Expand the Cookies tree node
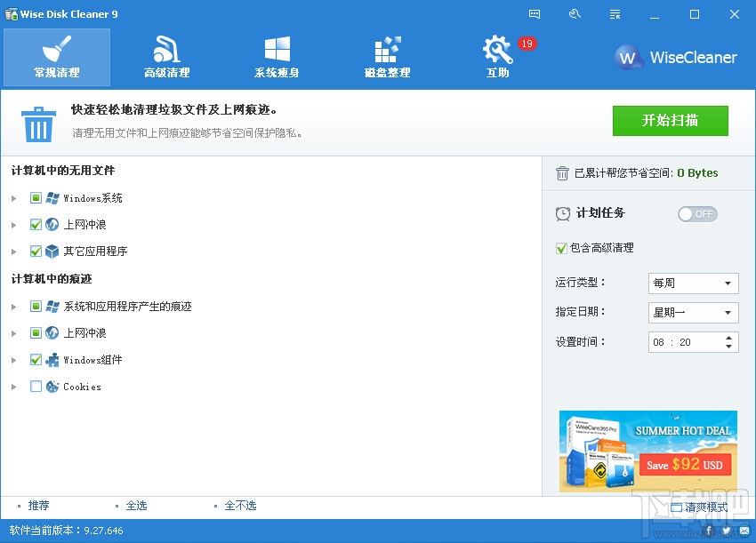The height and width of the screenshot is (543, 756). (14, 387)
